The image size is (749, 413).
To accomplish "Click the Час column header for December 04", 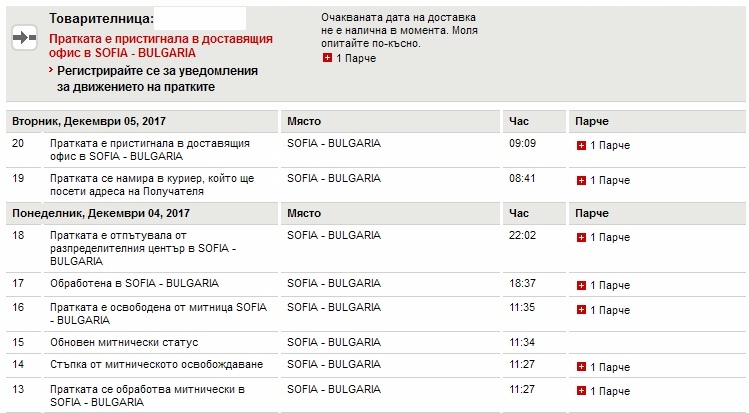I will click(519, 213).
